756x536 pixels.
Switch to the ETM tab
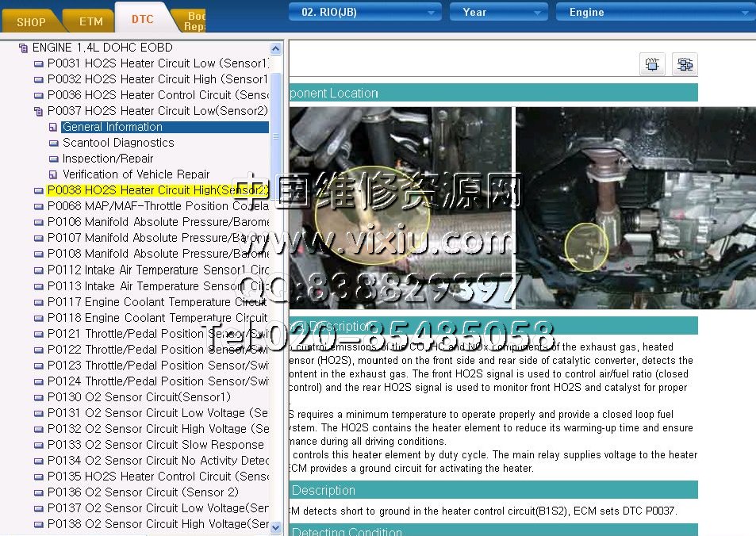[x=90, y=21]
